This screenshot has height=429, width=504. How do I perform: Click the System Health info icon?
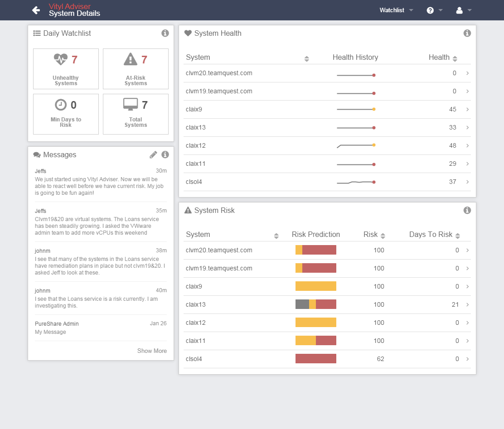[467, 33]
